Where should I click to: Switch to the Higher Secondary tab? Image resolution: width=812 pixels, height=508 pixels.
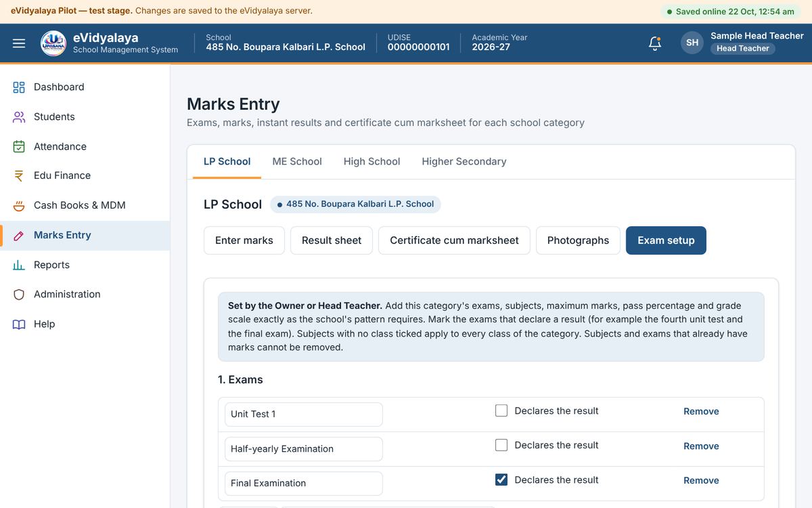[x=464, y=162]
